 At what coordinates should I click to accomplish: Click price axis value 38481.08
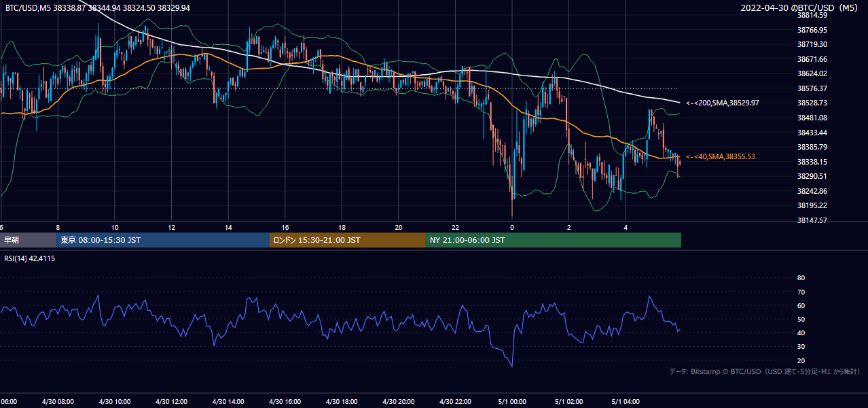[812, 118]
